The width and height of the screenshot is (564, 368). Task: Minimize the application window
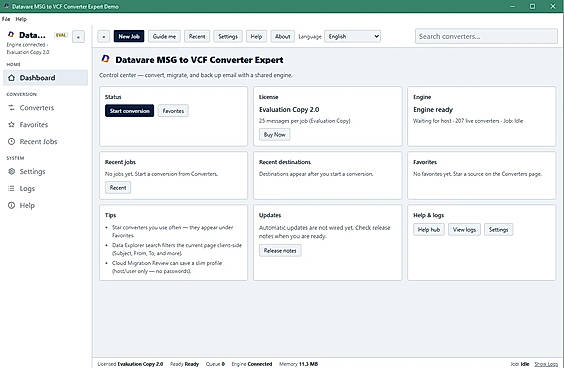512,6
